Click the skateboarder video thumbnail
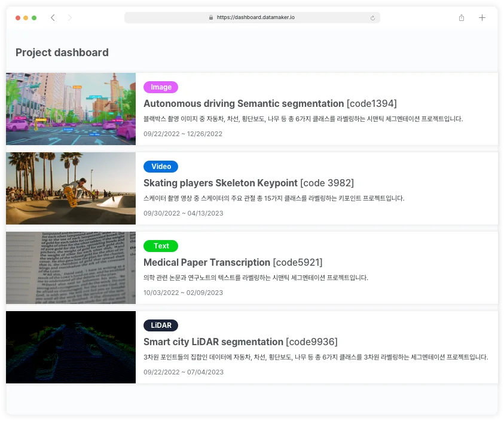The height and width of the screenshot is (421, 504). click(71, 188)
